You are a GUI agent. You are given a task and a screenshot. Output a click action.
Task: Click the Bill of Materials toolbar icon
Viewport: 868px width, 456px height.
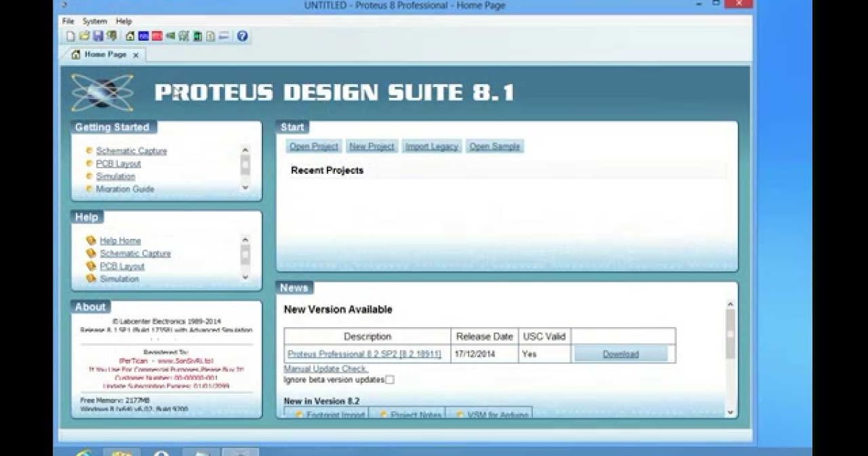(210, 36)
